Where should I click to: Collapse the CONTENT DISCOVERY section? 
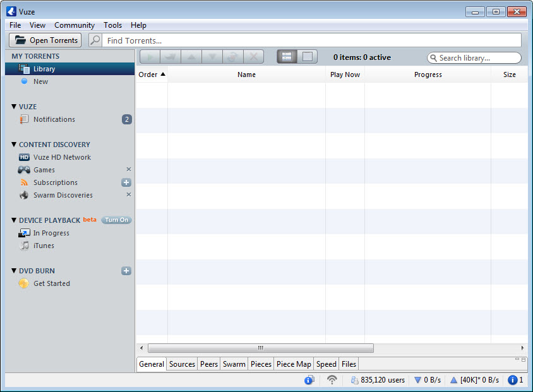(x=14, y=145)
